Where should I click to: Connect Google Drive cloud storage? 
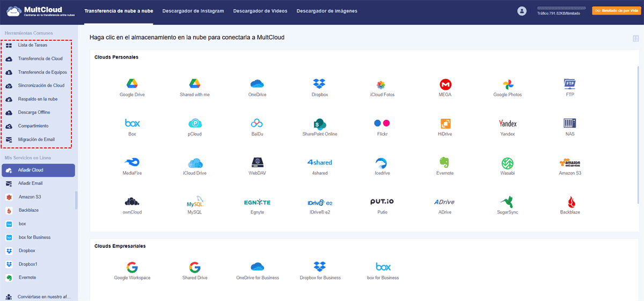click(132, 88)
